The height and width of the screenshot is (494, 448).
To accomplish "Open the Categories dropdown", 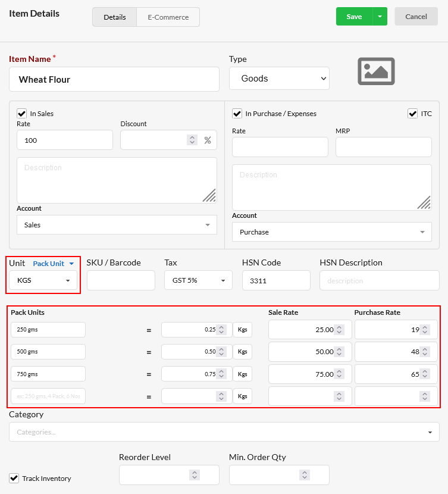I will (224, 432).
